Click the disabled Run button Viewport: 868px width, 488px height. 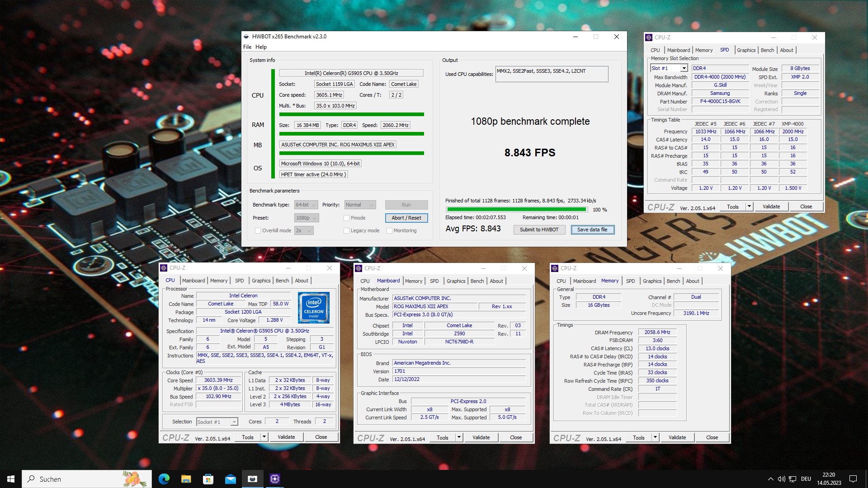point(406,205)
